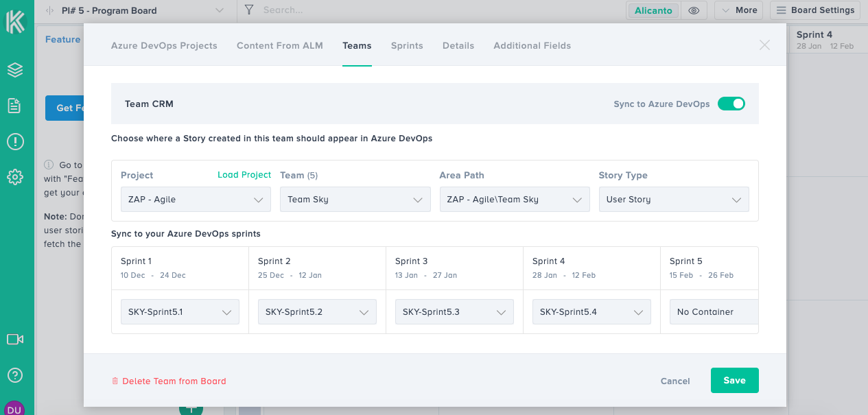The height and width of the screenshot is (415, 868).
Task: Open the document icon in left sidebar
Action: click(14, 106)
